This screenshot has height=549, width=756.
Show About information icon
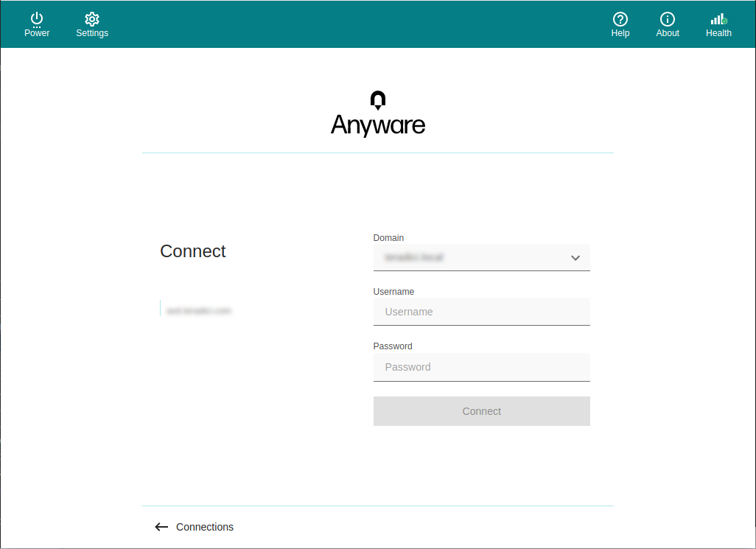click(x=668, y=19)
